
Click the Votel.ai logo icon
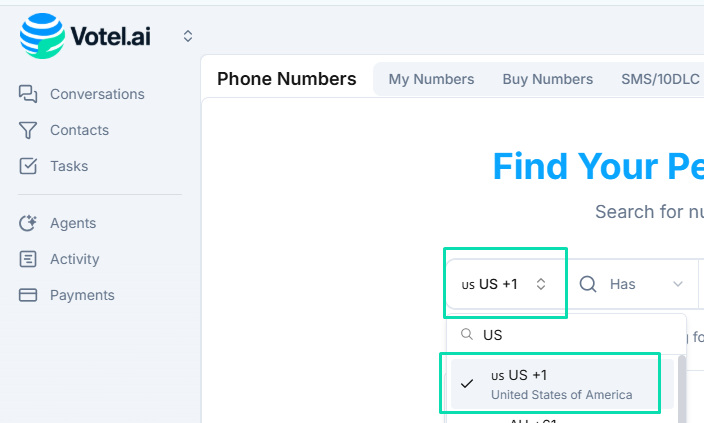point(41,36)
